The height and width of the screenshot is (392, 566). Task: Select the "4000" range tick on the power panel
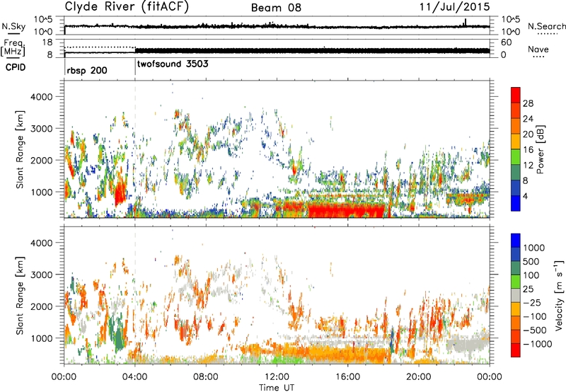(42, 97)
